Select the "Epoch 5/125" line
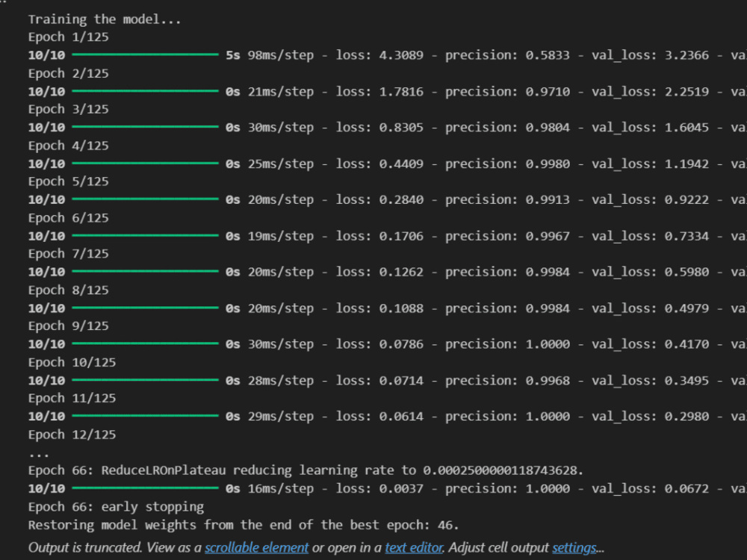Screen dimensions: 747x560 [68, 181]
